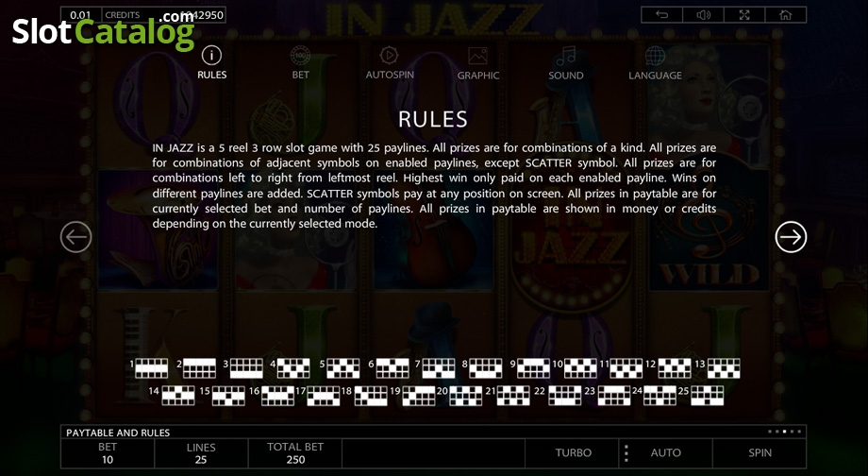868x476 pixels.
Task: Mute sound with the speaker icon
Action: [703, 15]
